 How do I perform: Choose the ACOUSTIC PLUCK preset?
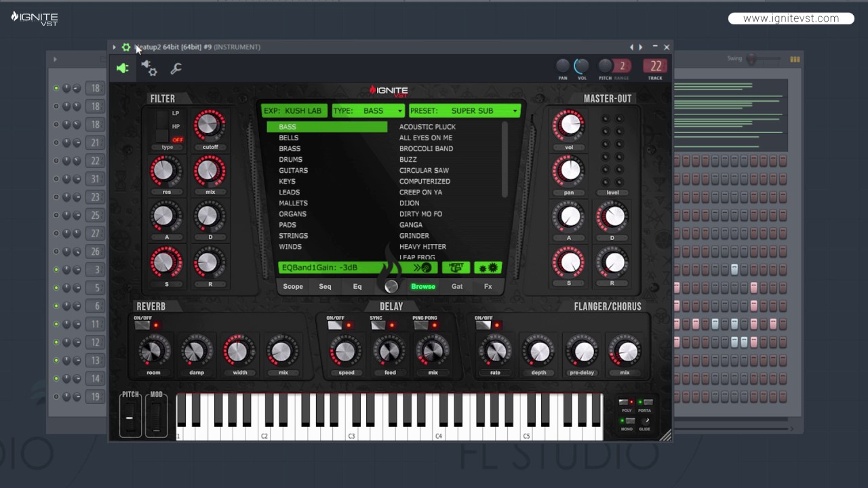[x=427, y=127]
